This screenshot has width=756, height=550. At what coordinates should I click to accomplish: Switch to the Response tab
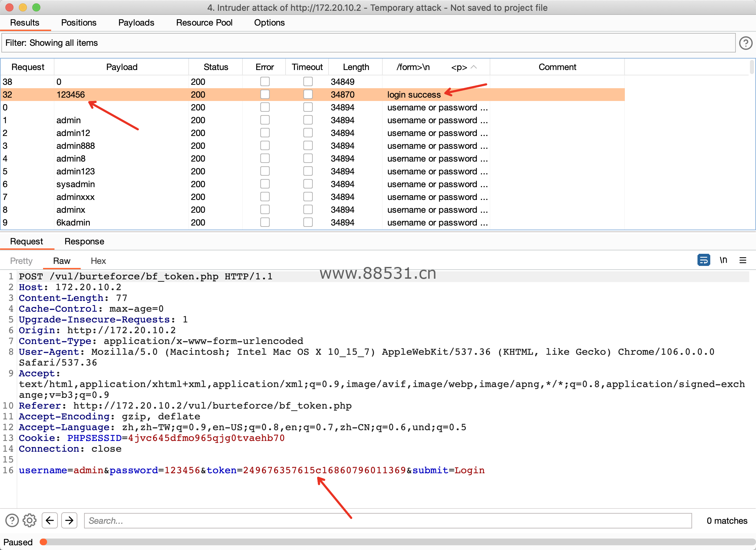[x=84, y=241]
